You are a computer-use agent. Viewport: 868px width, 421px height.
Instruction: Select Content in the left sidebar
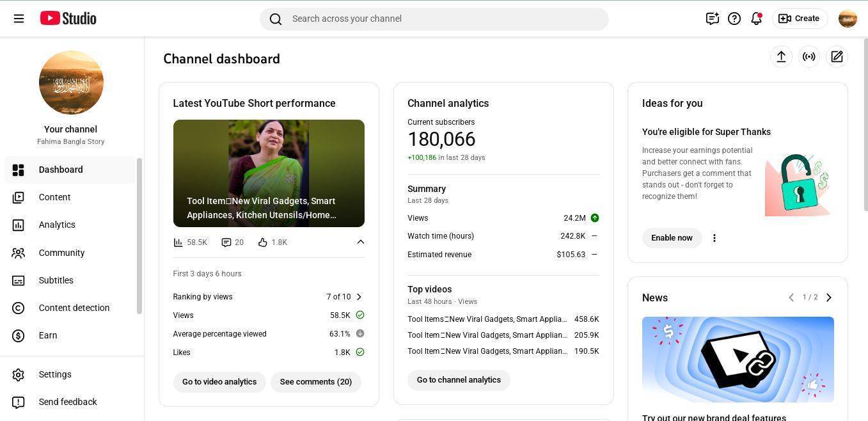click(54, 197)
